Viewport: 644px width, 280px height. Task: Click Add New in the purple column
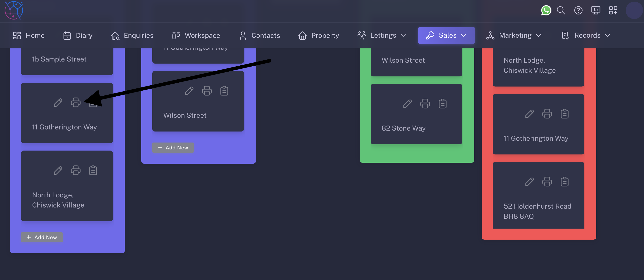[42, 237]
